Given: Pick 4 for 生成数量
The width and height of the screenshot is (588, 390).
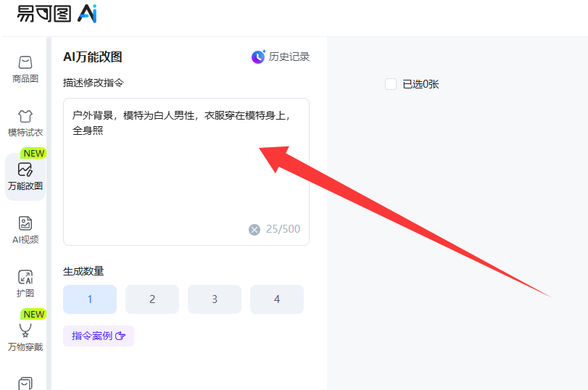Looking at the screenshot, I should [277, 299].
